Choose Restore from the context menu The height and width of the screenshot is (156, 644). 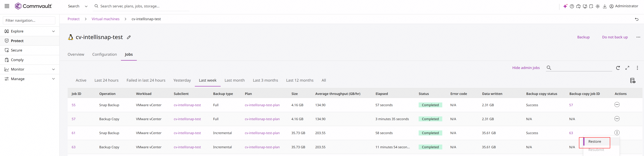coord(601,142)
